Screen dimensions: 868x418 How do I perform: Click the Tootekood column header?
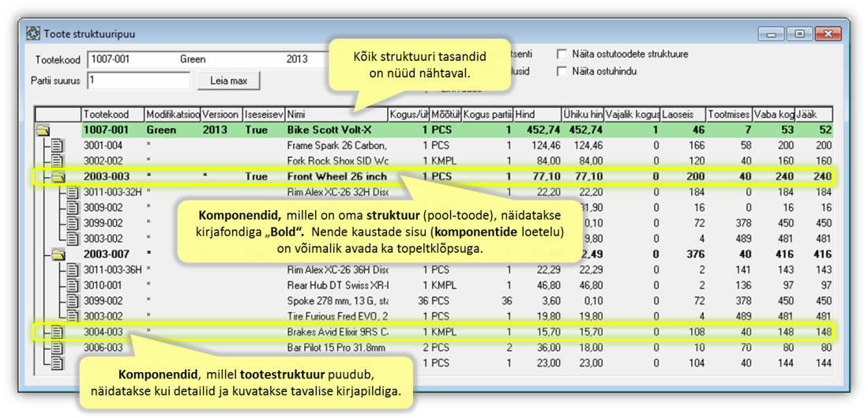(x=112, y=114)
